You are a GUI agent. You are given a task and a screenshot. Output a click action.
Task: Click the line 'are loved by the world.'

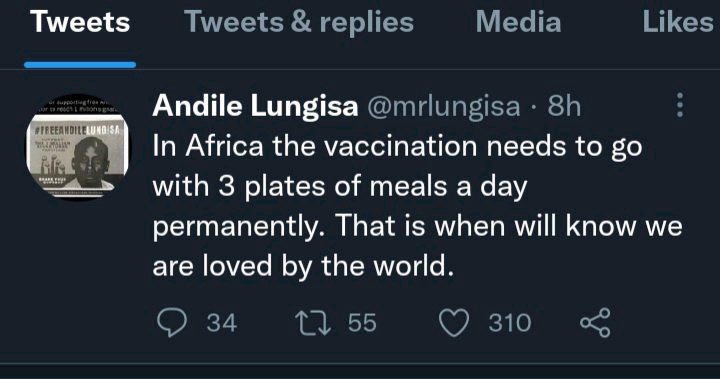click(x=303, y=266)
